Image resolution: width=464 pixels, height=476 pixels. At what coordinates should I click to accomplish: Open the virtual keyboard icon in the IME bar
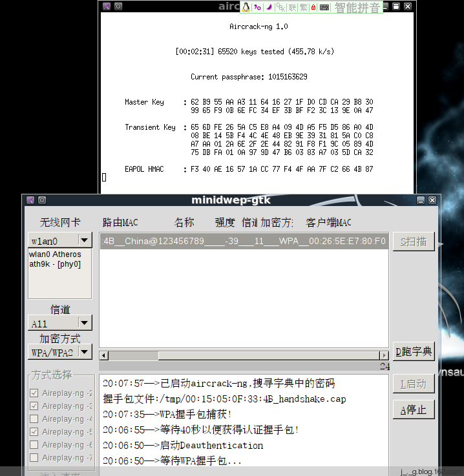coord(324,7)
